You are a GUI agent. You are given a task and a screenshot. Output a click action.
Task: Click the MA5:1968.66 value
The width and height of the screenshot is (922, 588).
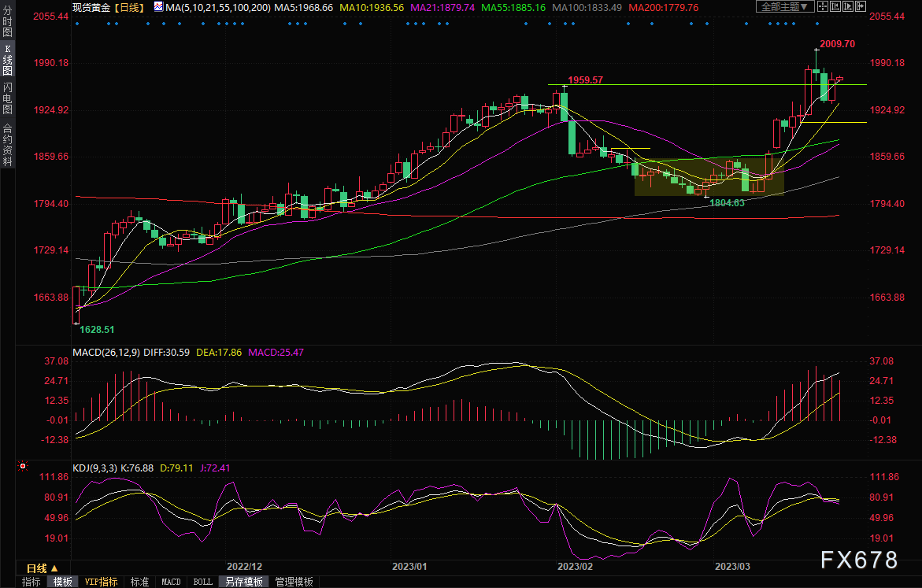303,8
